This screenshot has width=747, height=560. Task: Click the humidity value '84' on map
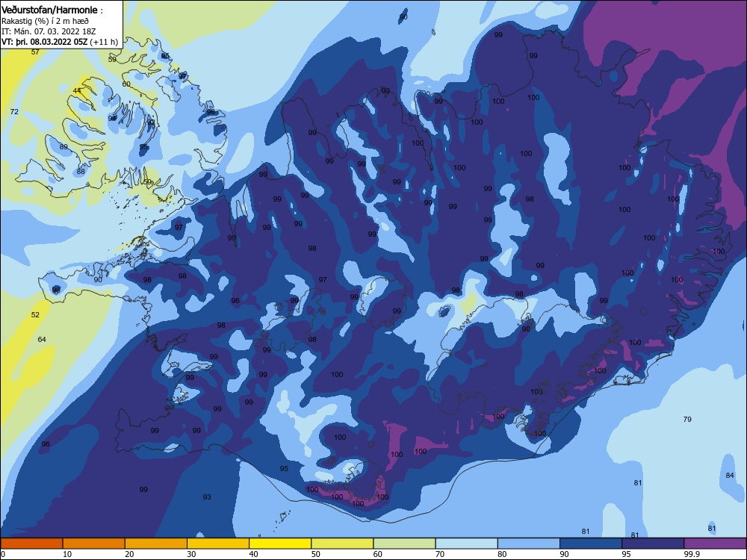click(x=730, y=475)
